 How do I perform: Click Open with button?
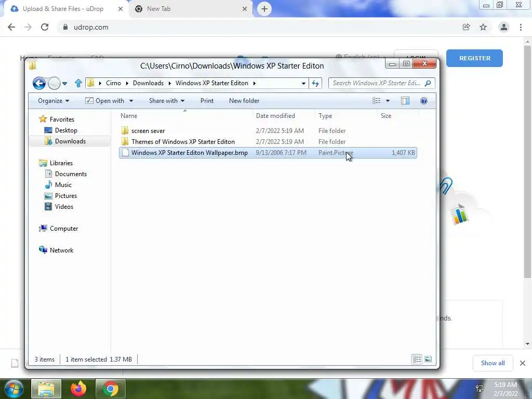105,101
